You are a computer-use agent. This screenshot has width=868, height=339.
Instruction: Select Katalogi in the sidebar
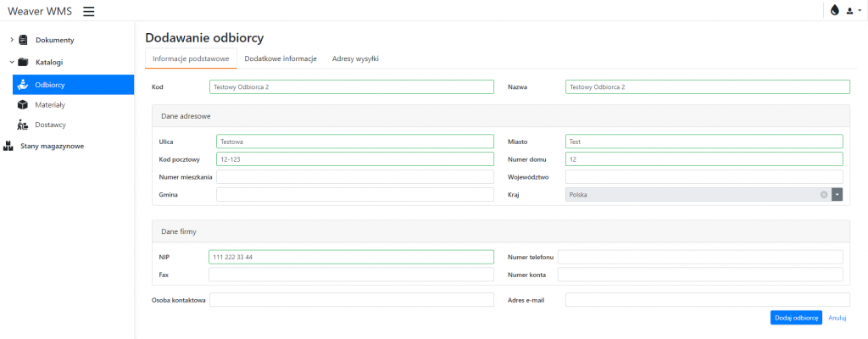point(49,62)
